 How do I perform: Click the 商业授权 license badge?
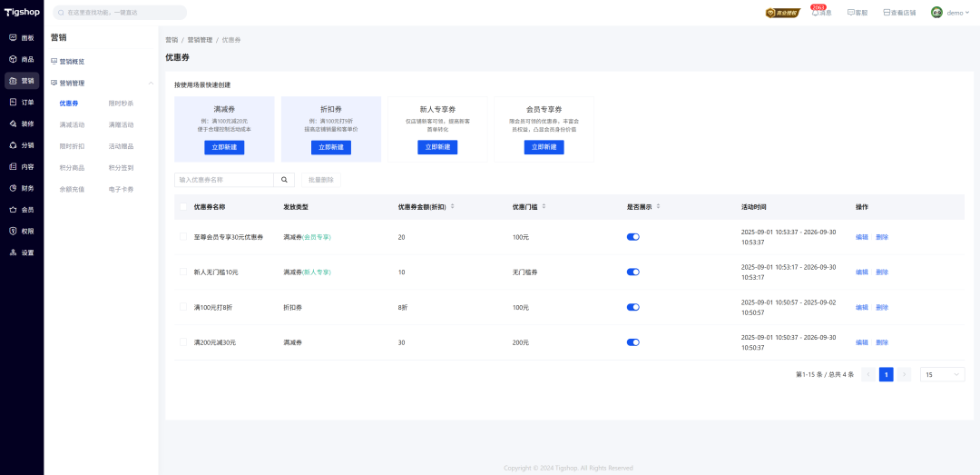coord(782,13)
